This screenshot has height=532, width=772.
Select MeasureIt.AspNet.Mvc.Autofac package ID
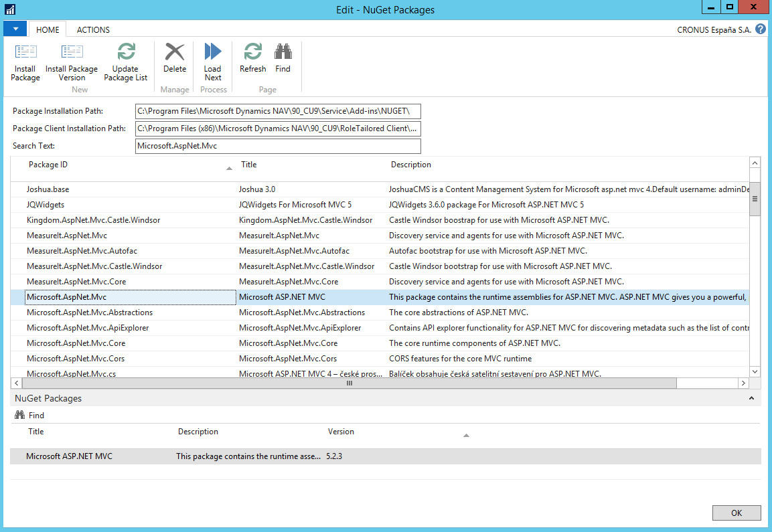pyautogui.click(x=82, y=251)
